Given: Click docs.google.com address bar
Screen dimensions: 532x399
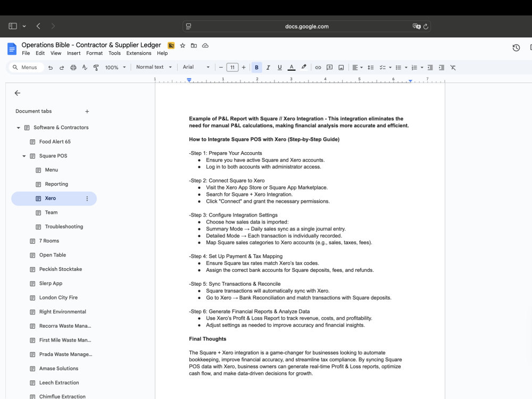Looking at the screenshot, I should tap(307, 27).
